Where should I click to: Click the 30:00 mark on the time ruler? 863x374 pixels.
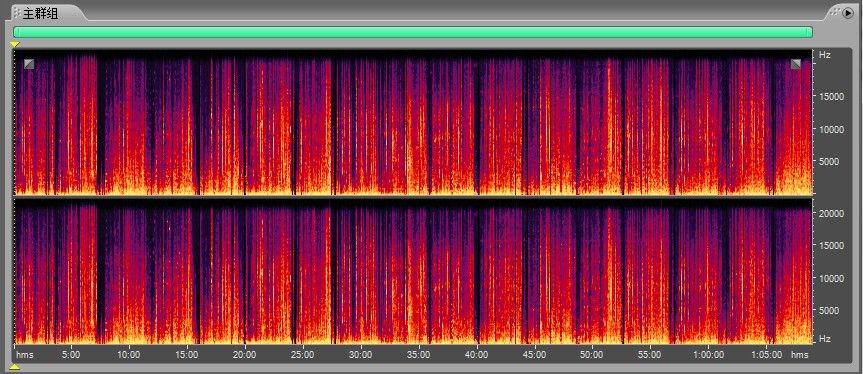click(361, 355)
